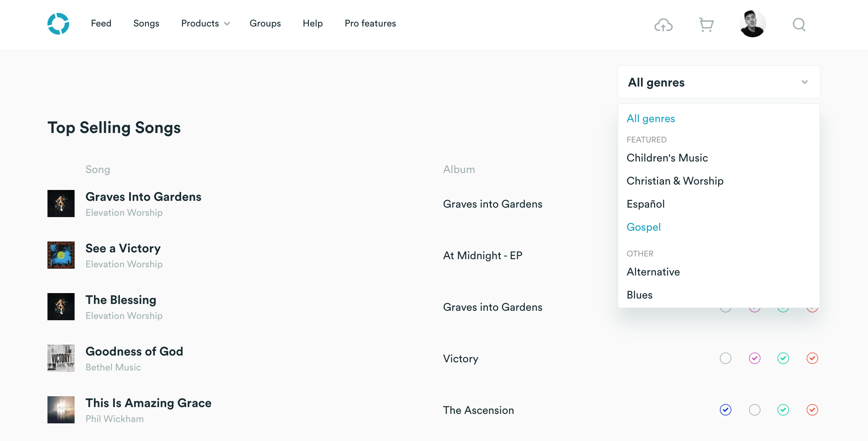Image resolution: width=868 pixels, height=441 pixels.
Task: Toggle the empty circle for This Is Amazing Grace
Action: coord(755,410)
